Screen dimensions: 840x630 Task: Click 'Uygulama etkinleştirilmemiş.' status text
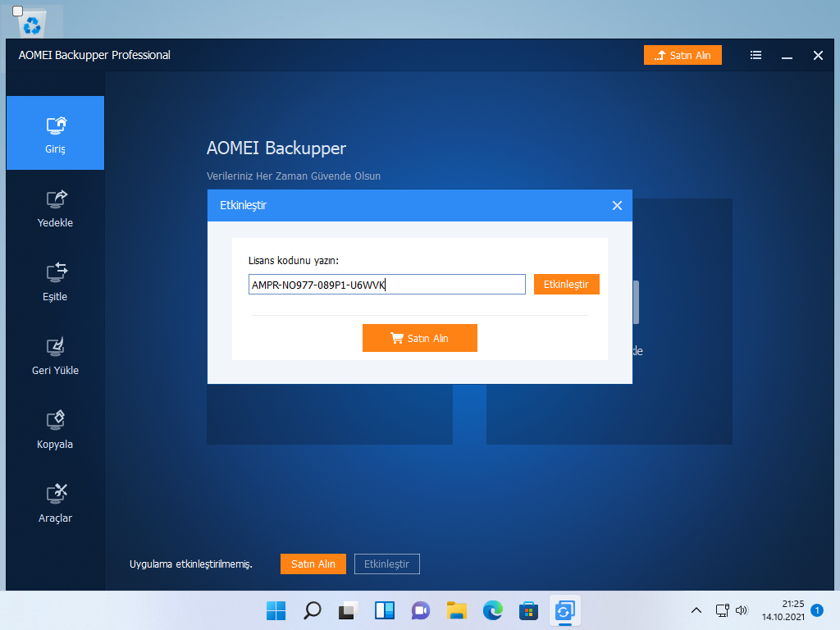tap(190, 564)
